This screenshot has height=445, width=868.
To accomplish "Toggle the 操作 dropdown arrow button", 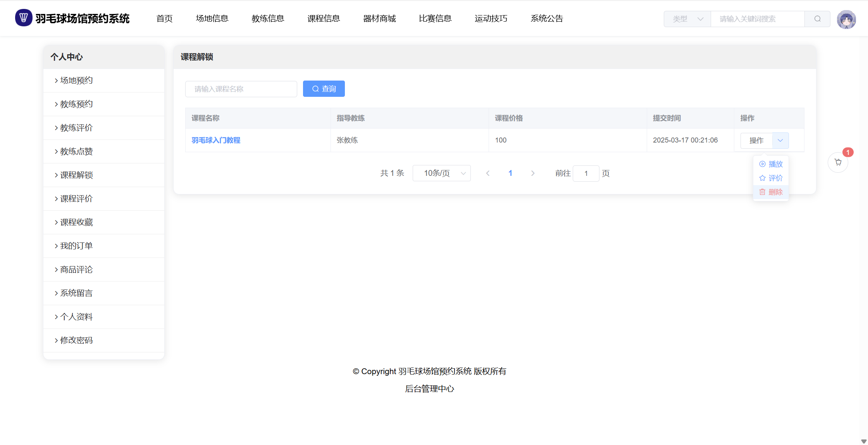I will tap(780, 140).
